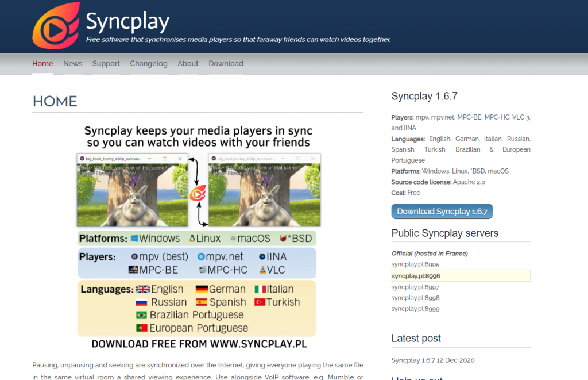
Task: Click the English UK flag icon
Action: click(x=142, y=289)
